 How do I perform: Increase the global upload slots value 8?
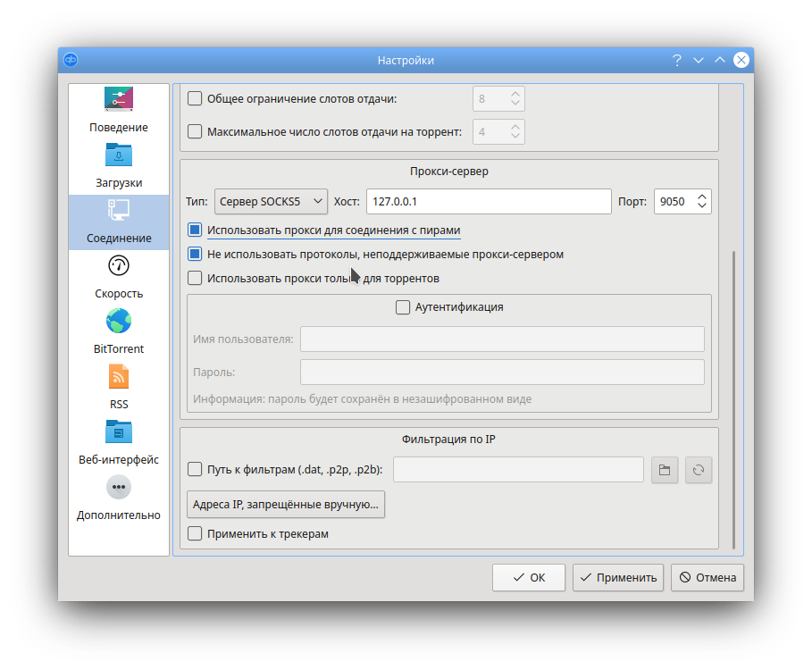pos(515,94)
